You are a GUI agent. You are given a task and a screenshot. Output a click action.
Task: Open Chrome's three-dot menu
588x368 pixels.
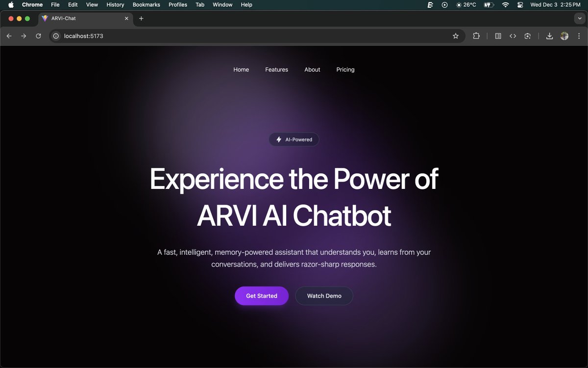(579, 36)
